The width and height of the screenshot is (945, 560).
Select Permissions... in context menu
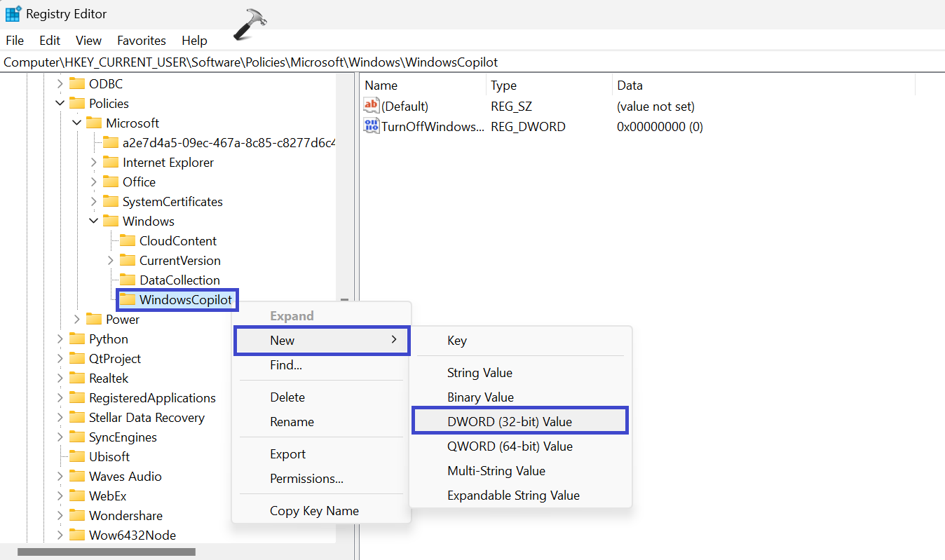click(x=306, y=479)
